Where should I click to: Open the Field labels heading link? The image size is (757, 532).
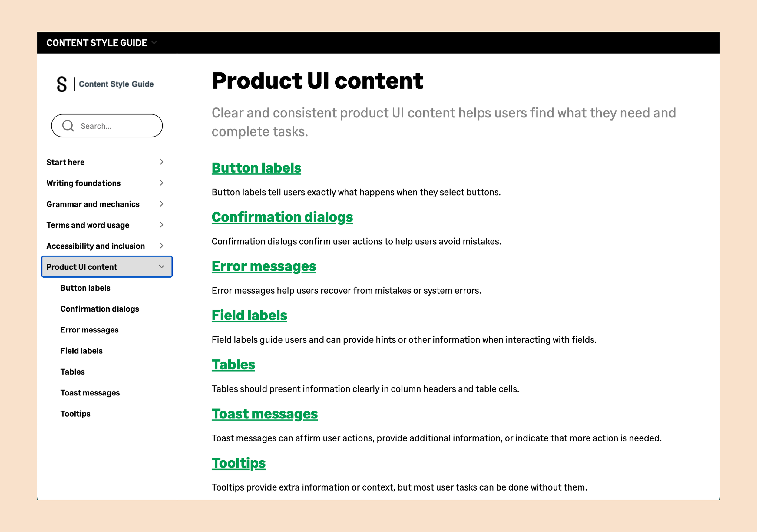[x=249, y=316]
